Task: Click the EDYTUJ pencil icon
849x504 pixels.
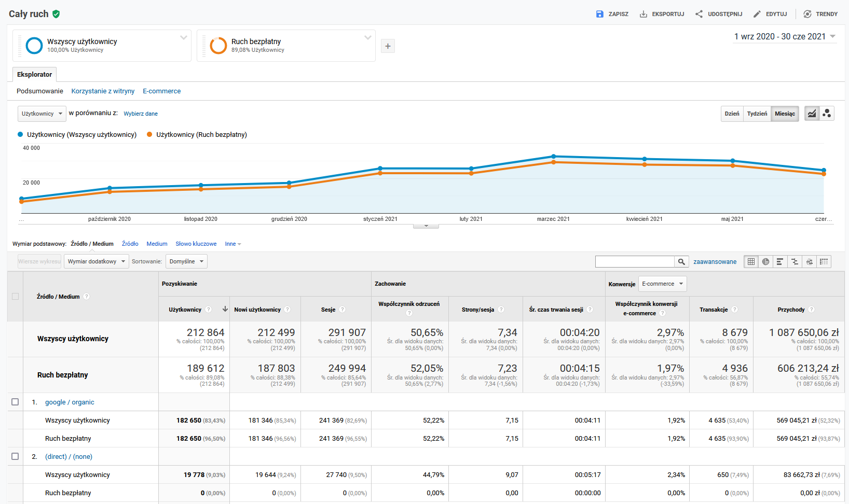Action: 757,14
